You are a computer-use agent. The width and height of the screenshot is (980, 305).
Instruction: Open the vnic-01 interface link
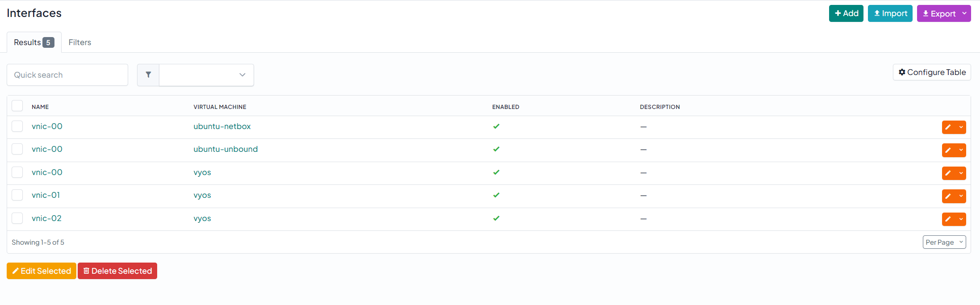[x=46, y=195]
